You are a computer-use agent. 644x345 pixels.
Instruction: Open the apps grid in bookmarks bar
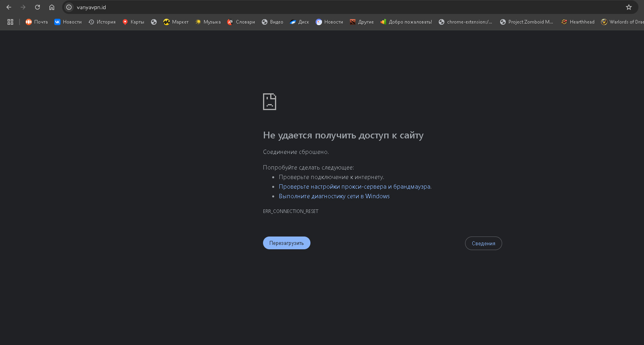10,22
